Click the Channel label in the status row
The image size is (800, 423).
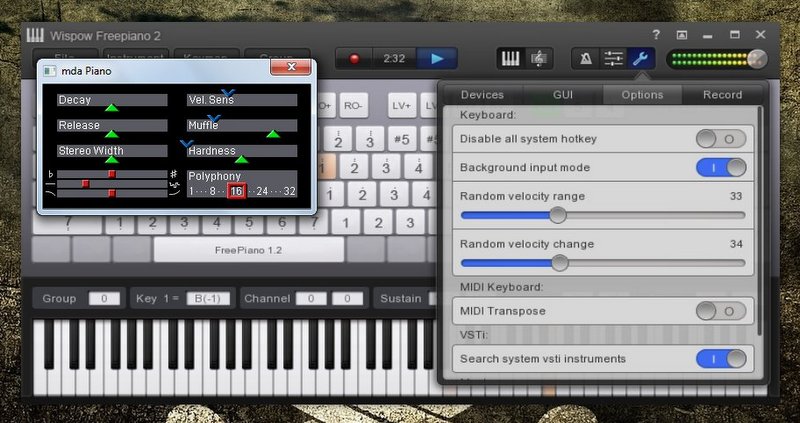[x=267, y=298]
